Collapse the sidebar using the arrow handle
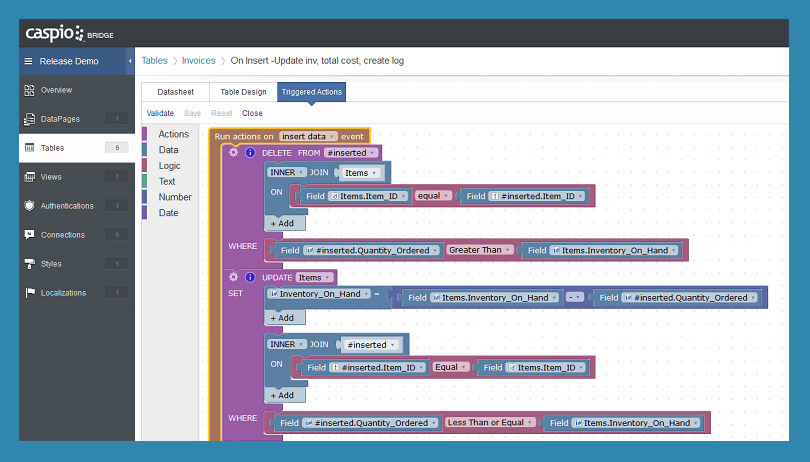This screenshot has height=462, width=810. 130,61
